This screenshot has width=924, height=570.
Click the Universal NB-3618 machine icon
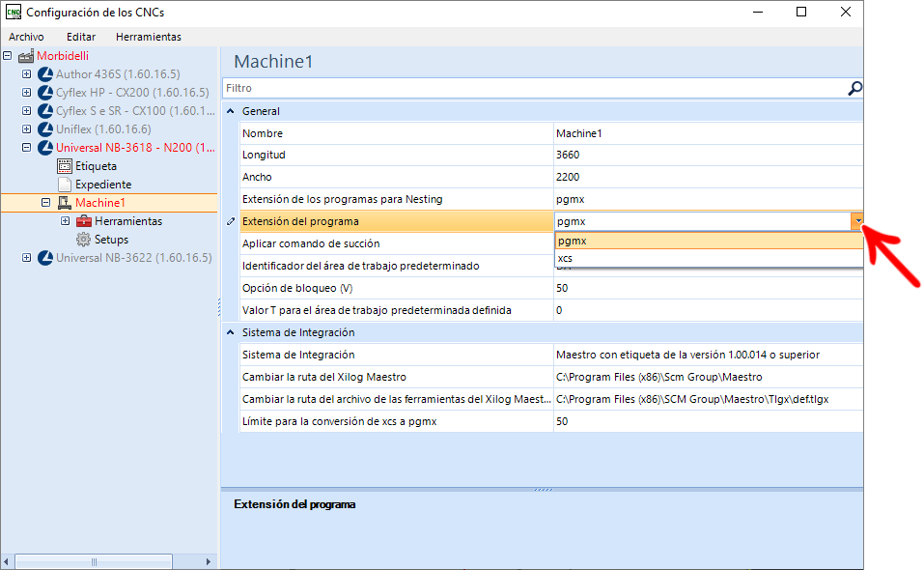coord(45,148)
